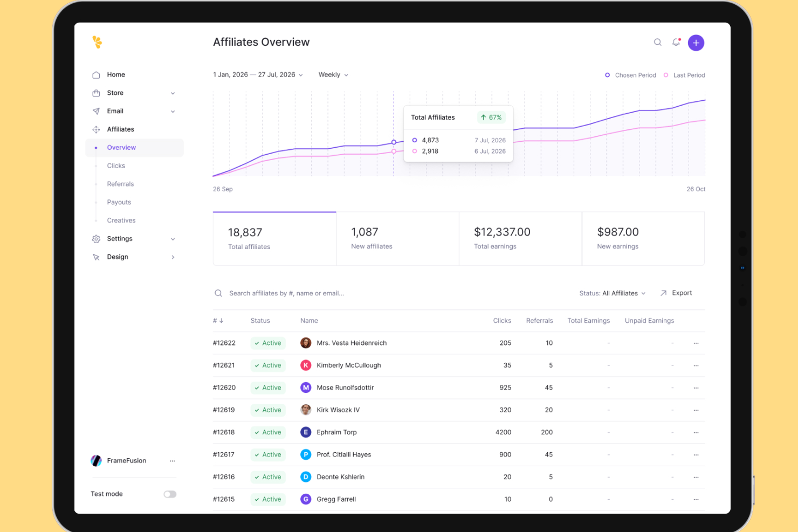
Task: Open Payouts in the sidebar
Action: (x=119, y=203)
